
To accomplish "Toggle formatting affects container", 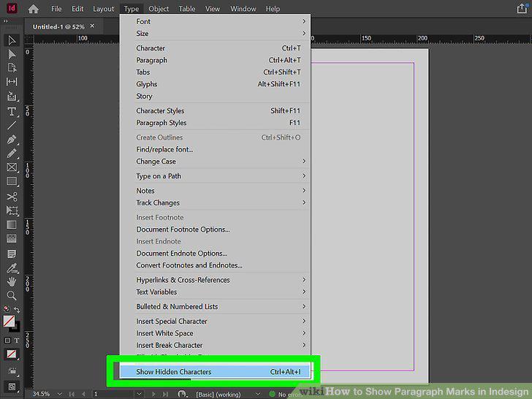I will (x=7, y=340).
